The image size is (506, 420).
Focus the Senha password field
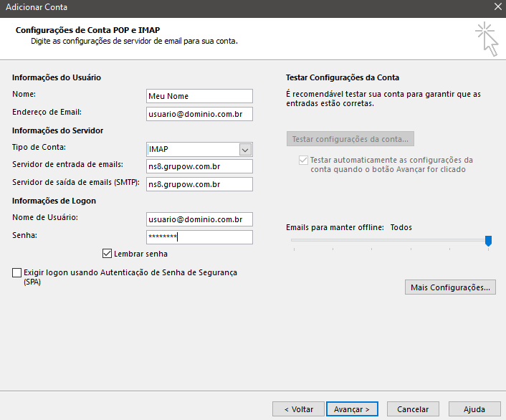click(x=199, y=237)
